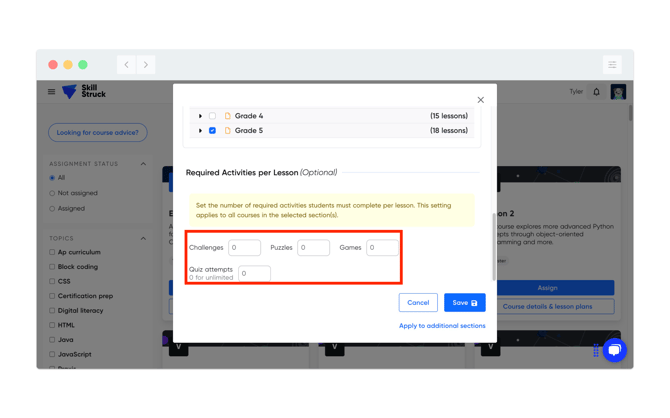Open the chat support bubble
This screenshot has height=418, width=670.
click(614, 349)
